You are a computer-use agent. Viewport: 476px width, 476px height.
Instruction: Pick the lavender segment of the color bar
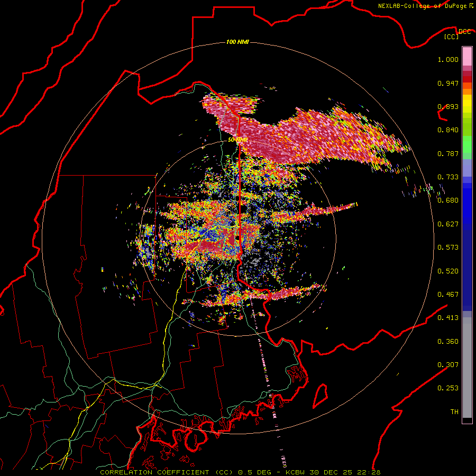(467, 168)
